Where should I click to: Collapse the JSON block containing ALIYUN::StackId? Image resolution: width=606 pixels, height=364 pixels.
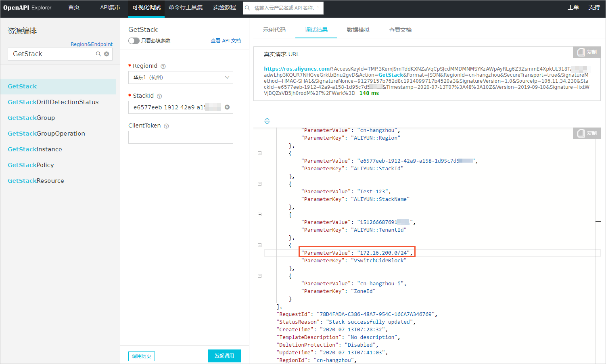259,153
